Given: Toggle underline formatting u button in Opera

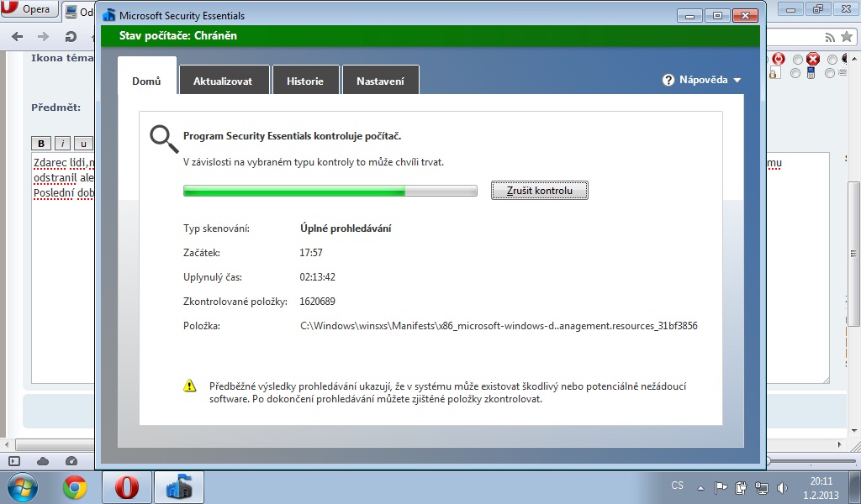Looking at the screenshot, I should [x=83, y=144].
